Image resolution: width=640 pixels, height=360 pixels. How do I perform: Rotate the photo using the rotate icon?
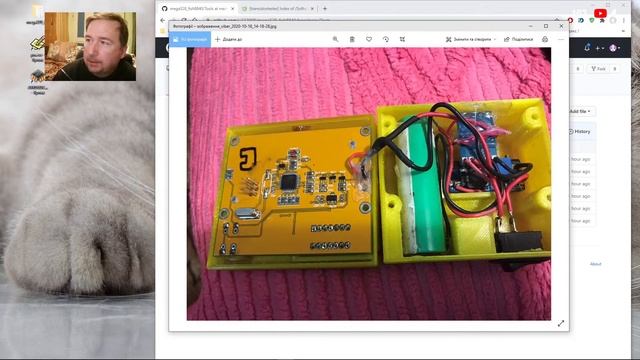coord(386,39)
